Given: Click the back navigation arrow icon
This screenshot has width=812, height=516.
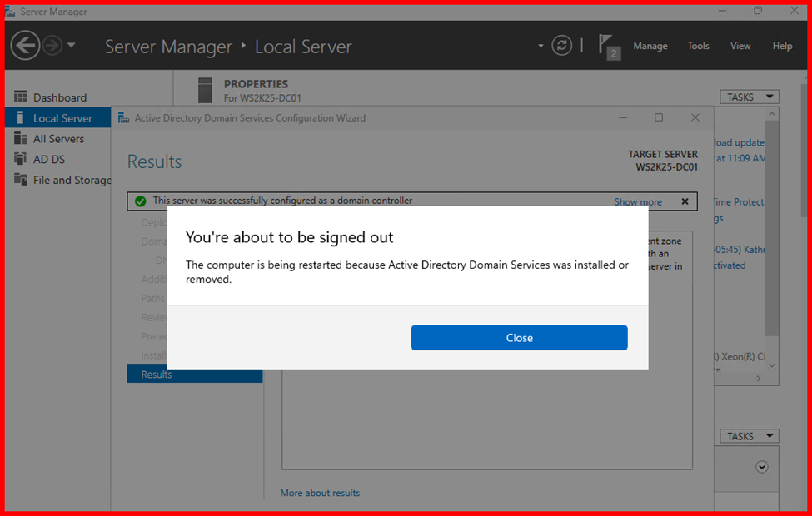Looking at the screenshot, I should click(x=26, y=45).
